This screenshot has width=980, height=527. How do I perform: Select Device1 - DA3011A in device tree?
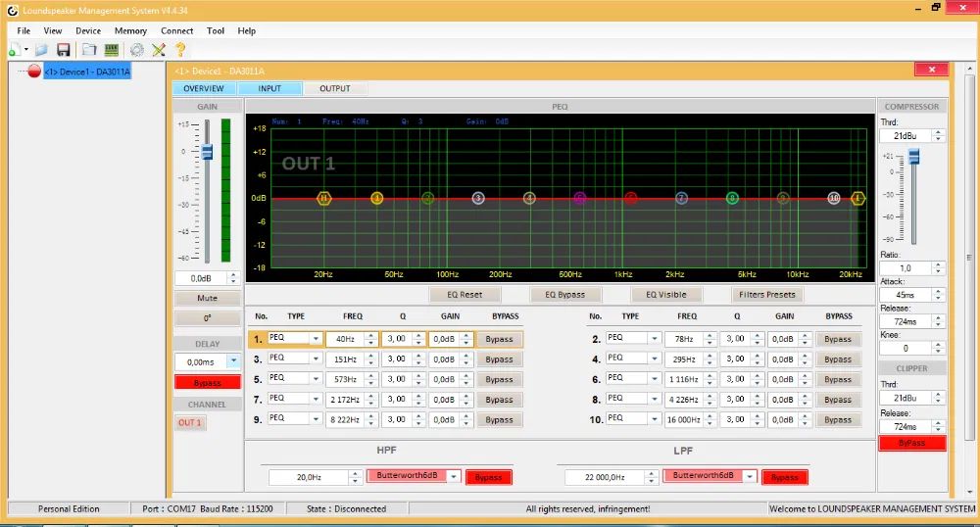87,72
